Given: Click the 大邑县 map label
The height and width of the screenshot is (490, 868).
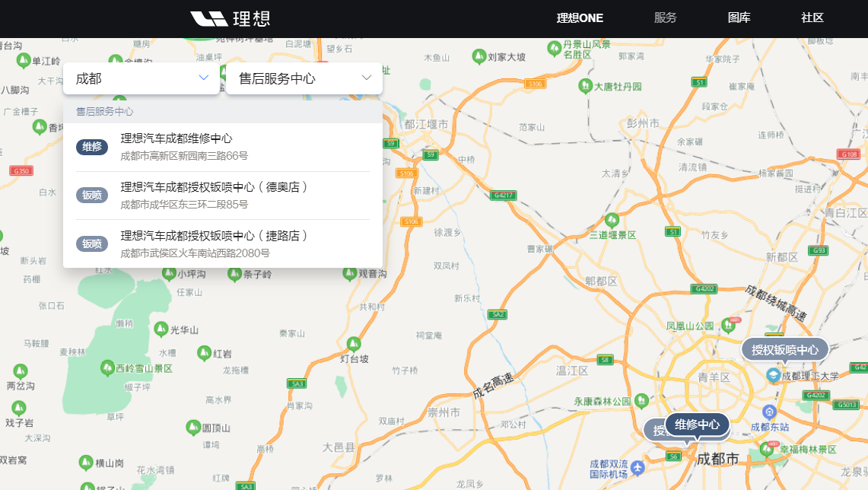Looking at the screenshot, I should point(339,447).
